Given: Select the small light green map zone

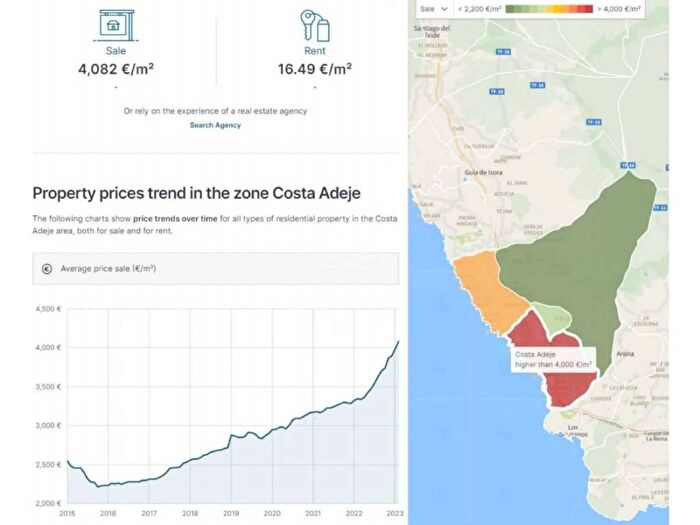Looking at the screenshot, I should [550, 314].
